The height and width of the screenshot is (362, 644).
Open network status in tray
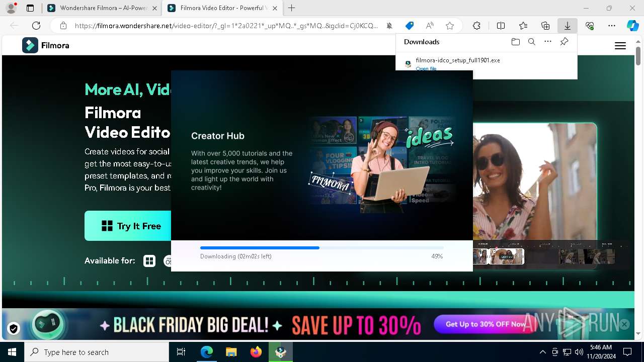pos(567,352)
